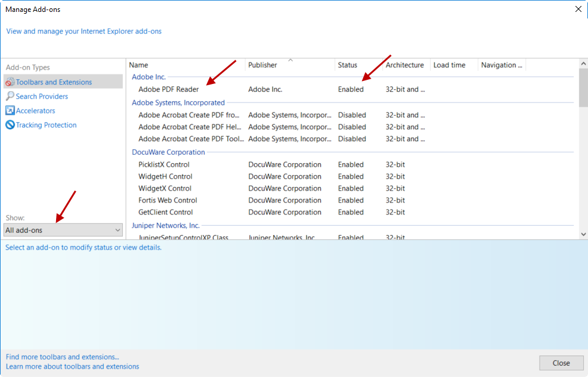The width and height of the screenshot is (588, 377).
Task: Close the Manage Add-ons dialog with X
Action: [578, 9]
